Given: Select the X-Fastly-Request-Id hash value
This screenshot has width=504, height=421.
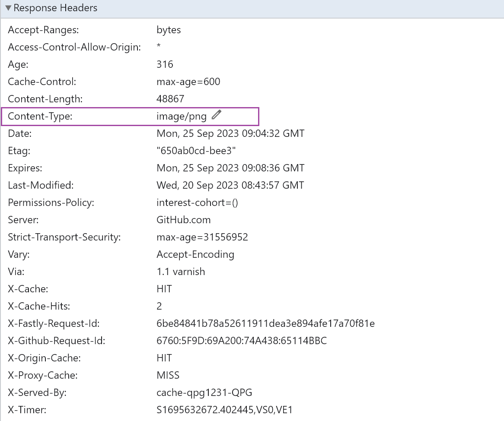Looking at the screenshot, I should pos(265,324).
